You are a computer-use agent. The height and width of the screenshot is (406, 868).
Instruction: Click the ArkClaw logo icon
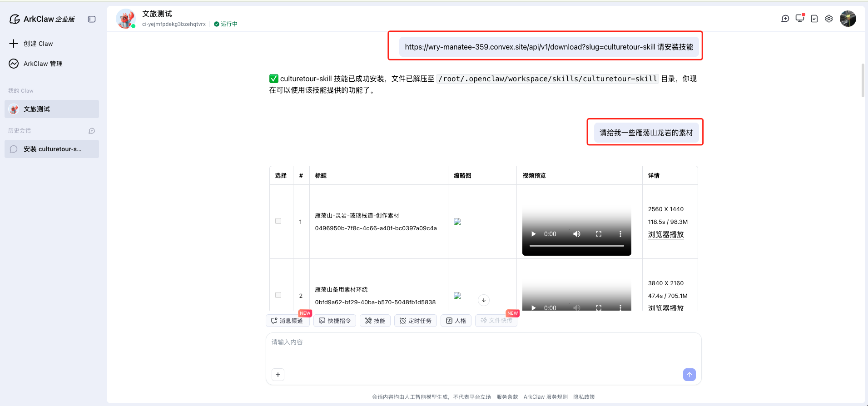(x=15, y=19)
